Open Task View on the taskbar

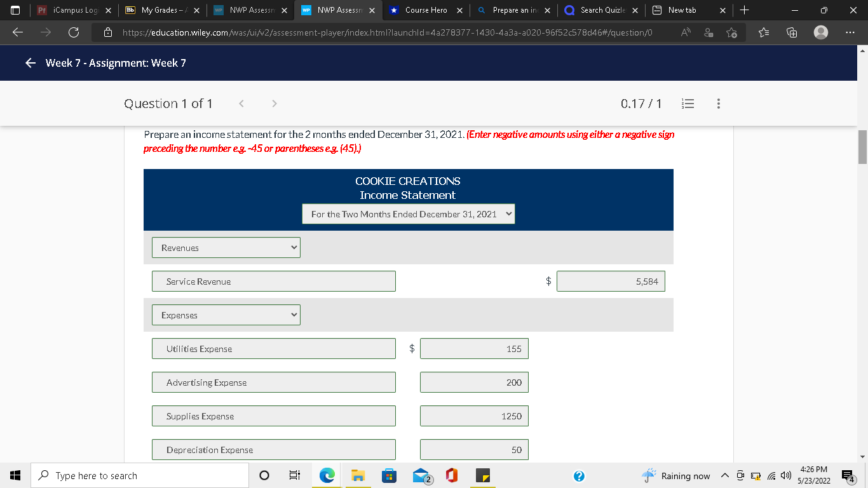(294, 475)
